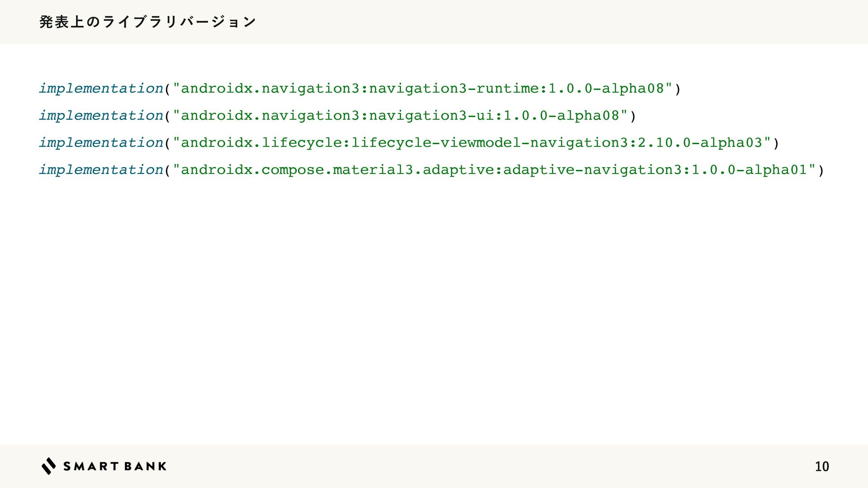Viewport: 868px width, 488px height.
Task: Click first implementation keyword
Action: pyautogui.click(x=101, y=89)
